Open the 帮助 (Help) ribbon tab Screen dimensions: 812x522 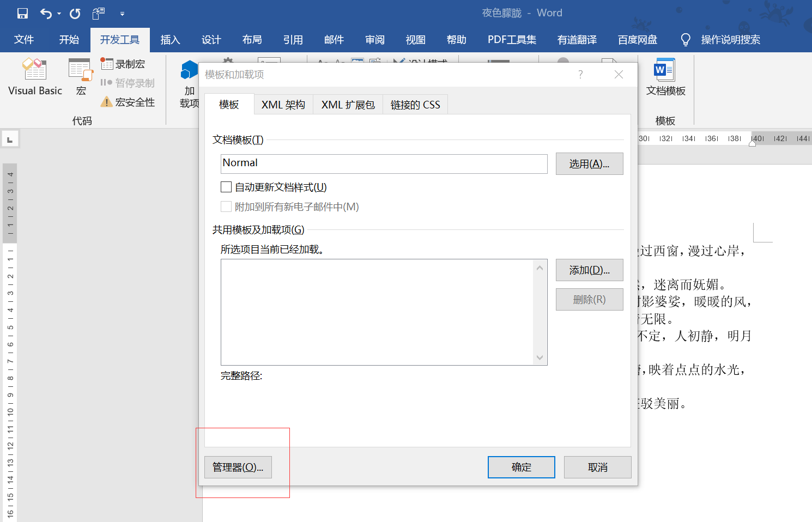(456, 40)
